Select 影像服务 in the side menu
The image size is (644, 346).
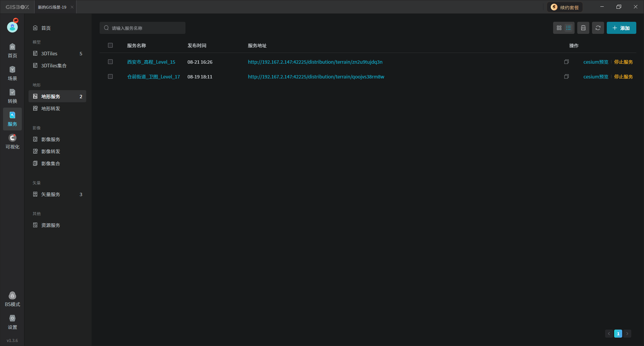(x=51, y=139)
